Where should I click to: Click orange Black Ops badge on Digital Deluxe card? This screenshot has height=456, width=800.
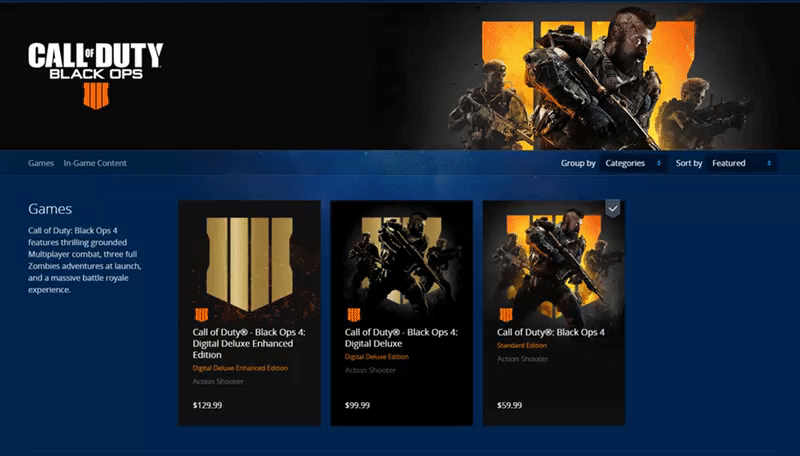coord(354,315)
